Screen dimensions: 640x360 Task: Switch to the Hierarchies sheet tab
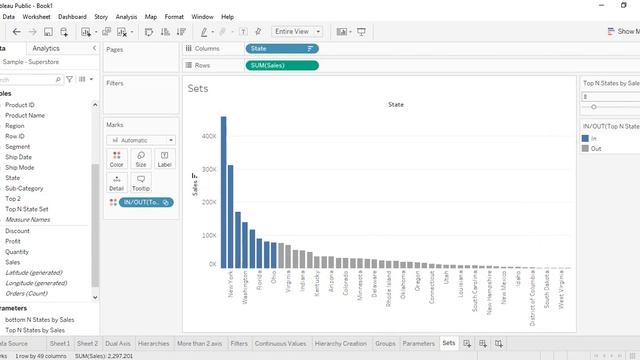tap(153, 344)
